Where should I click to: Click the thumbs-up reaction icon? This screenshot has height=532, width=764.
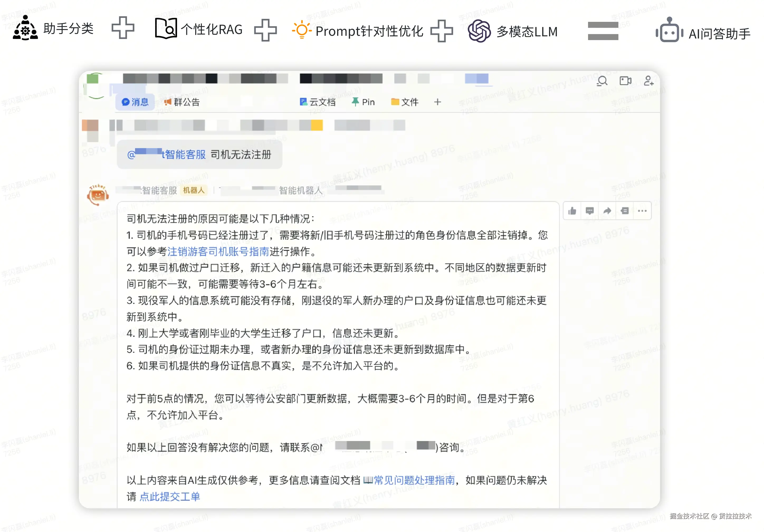[572, 211]
